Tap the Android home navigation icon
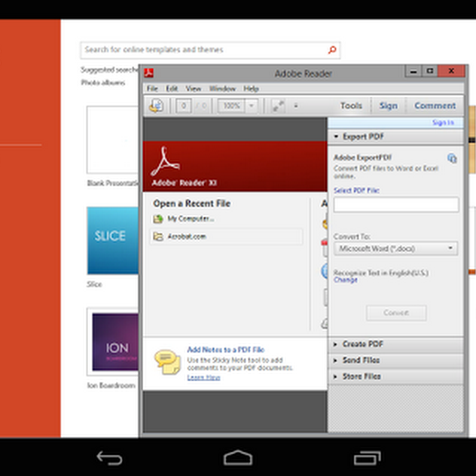Screen dimensions: 476x476 pyautogui.click(x=238, y=457)
